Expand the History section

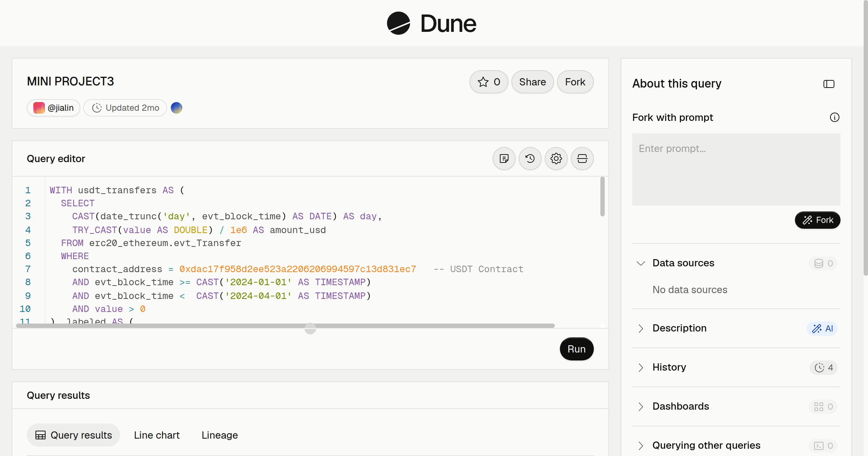click(641, 367)
